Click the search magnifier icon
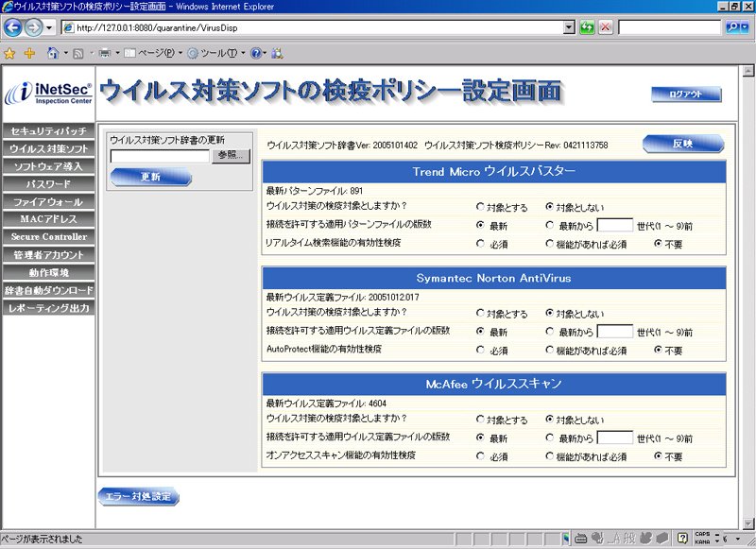The width and height of the screenshot is (756, 549). pyautogui.click(x=732, y=27)
